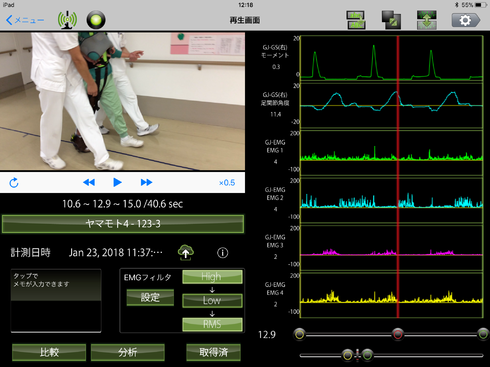490x367 pixels.
Task: Tap the Bluetooth status icon
Action: [457, 5]
